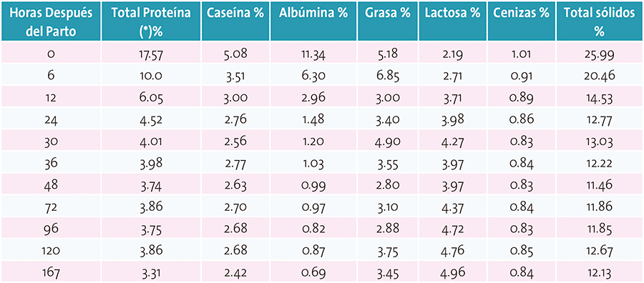Select the 'Lactosa %' column header
This screenshot has height=283, width=644.
pyautogui.click(x=453, y=21)
